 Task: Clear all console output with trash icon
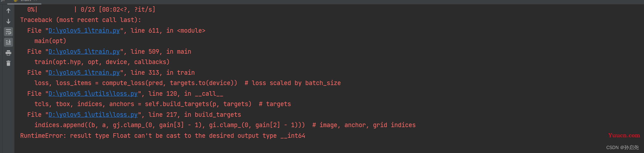click(x=8, y=63)
